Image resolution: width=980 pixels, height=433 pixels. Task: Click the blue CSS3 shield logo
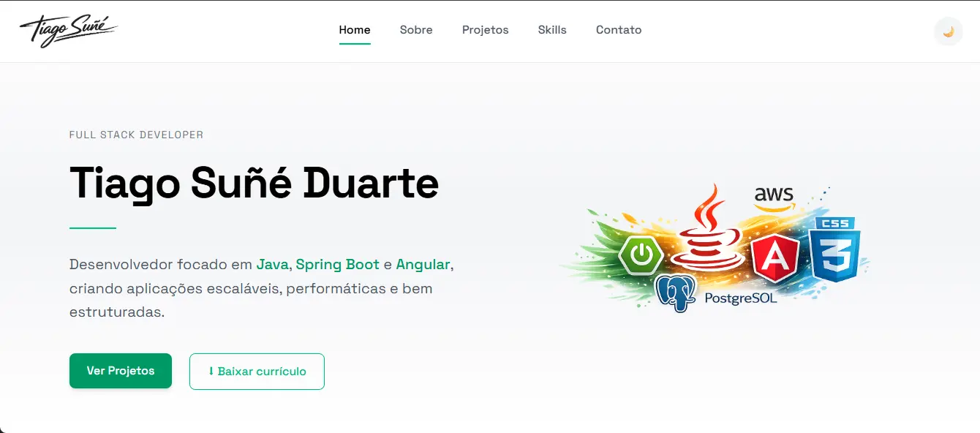(x=834, y=249)
